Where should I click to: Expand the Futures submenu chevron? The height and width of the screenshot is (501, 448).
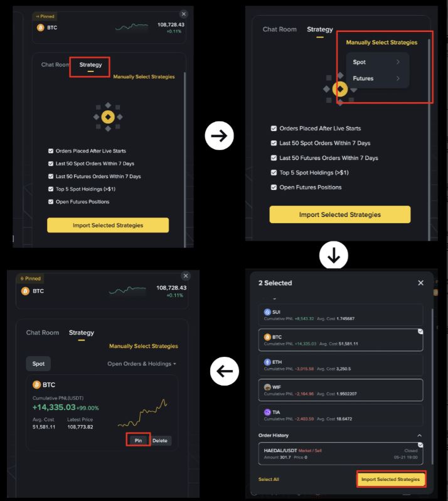click(398, 78)
